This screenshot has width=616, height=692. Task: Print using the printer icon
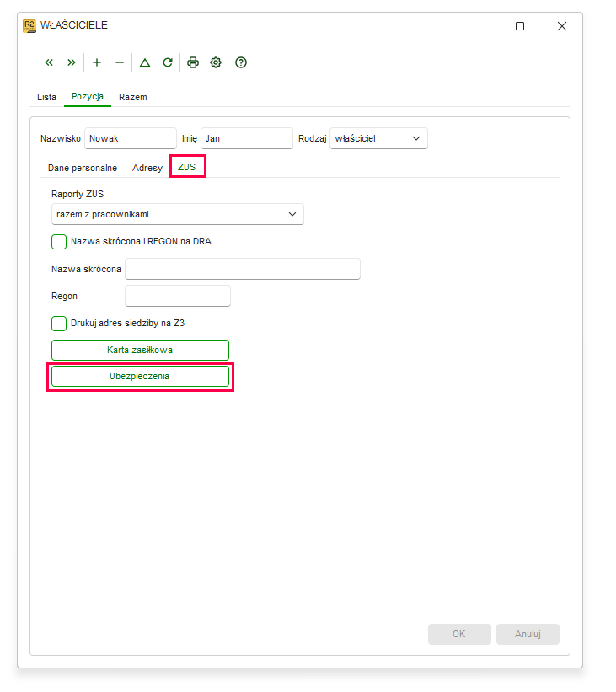193,62
